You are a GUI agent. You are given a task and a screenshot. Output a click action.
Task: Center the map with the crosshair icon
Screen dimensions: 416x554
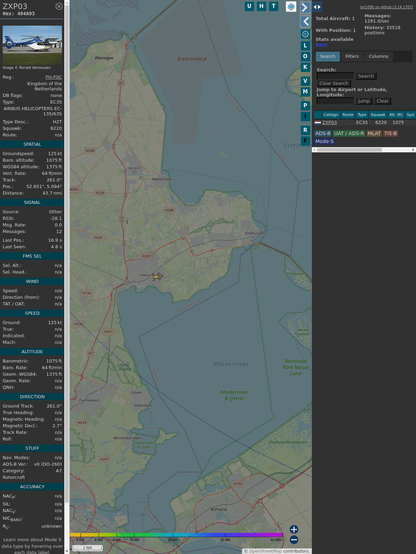coord(305,34)
